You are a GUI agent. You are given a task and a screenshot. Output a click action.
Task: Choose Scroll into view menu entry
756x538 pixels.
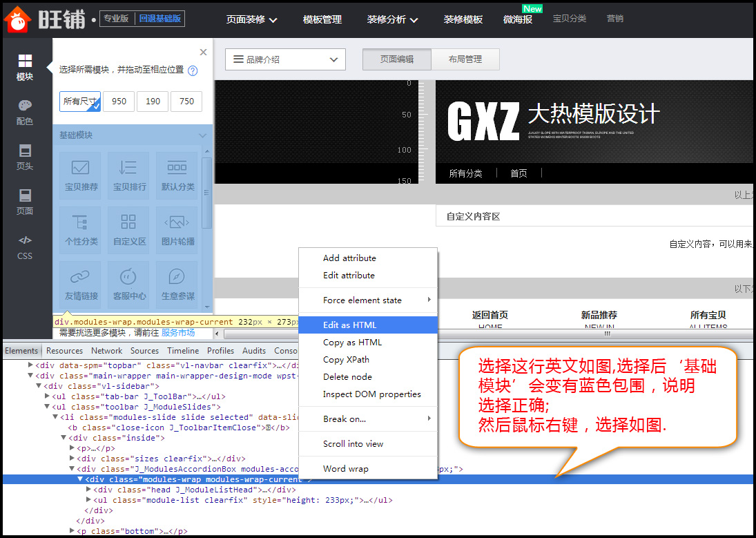click(x=368, y=444)
